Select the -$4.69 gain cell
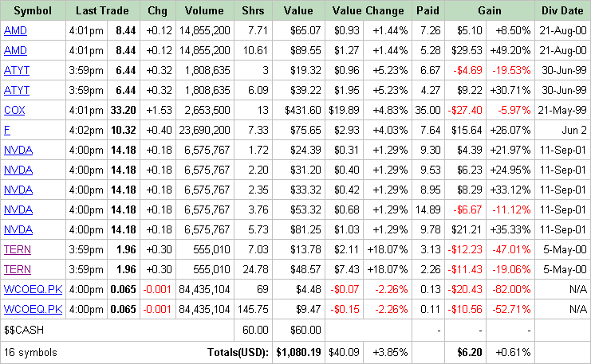 coord(467,70)
